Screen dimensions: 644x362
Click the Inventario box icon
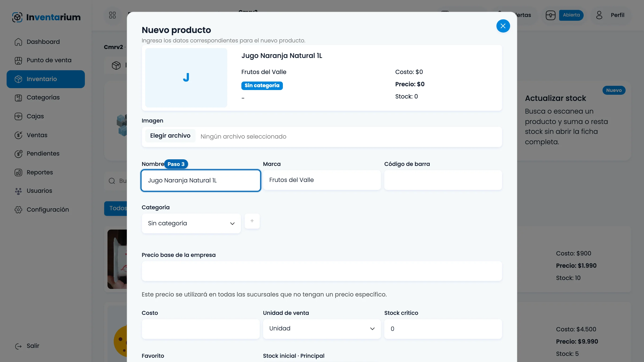coord(18,79)
